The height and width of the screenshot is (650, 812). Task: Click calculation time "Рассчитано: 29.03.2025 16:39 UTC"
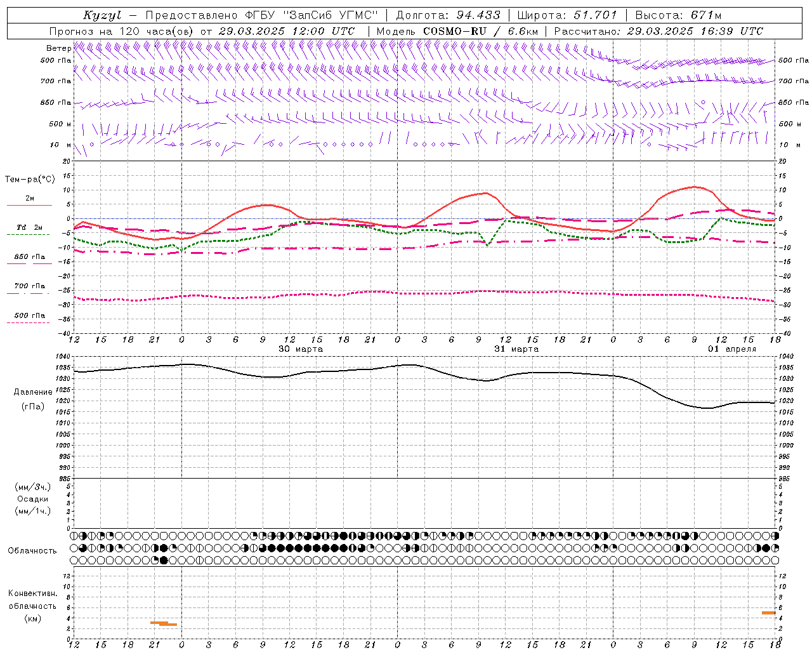click(658, 31)
